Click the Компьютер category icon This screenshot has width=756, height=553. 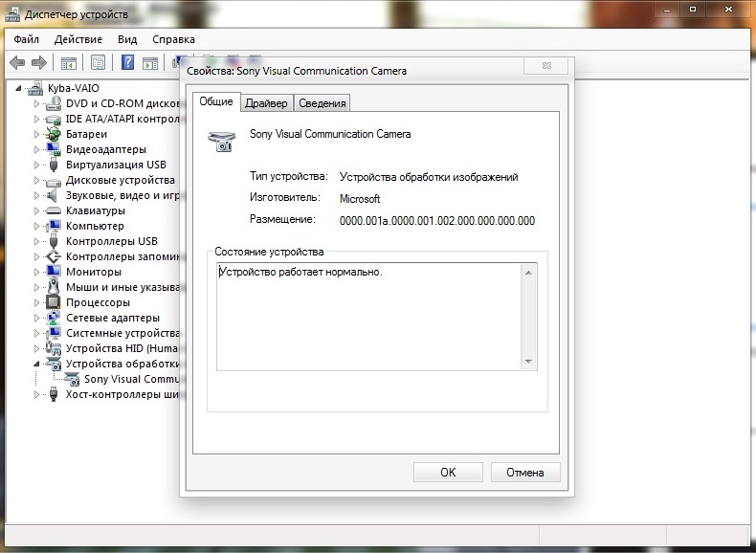(x=54, y=226)
